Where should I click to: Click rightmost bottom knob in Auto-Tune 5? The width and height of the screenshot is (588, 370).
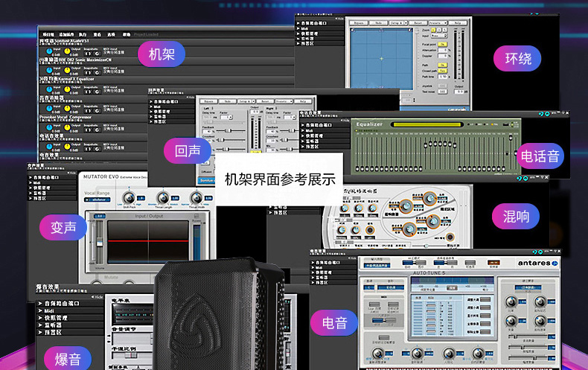click(477, 353)
